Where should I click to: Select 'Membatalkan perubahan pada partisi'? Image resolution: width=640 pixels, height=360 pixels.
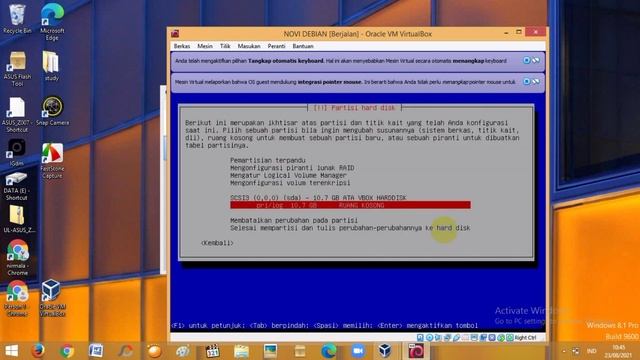pos(294,220)
